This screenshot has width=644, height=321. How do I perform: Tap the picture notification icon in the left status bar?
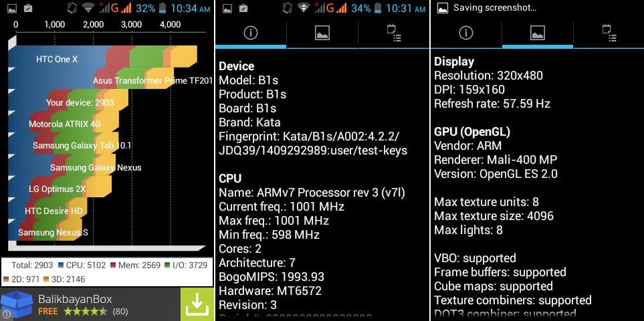pos(13,8)
